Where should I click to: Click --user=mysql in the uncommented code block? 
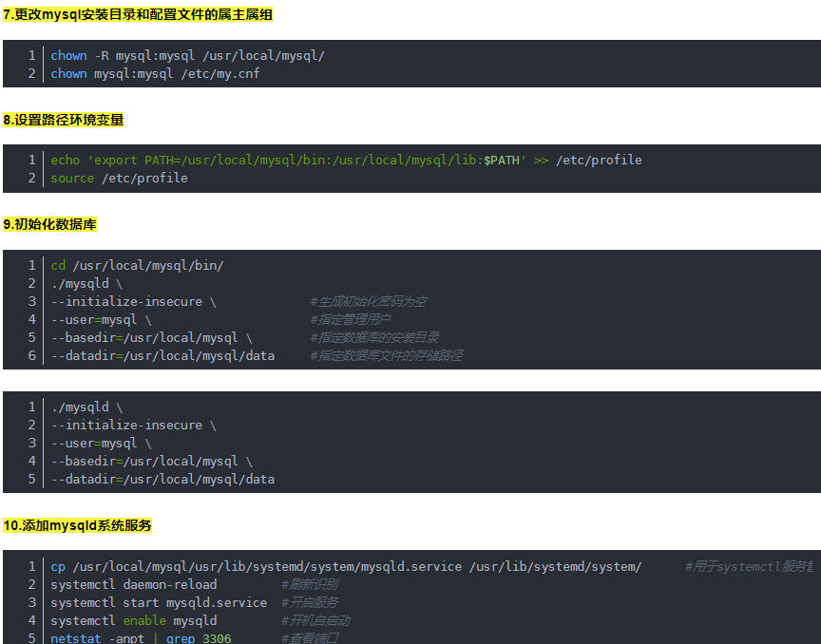click(x=101, y=444)
